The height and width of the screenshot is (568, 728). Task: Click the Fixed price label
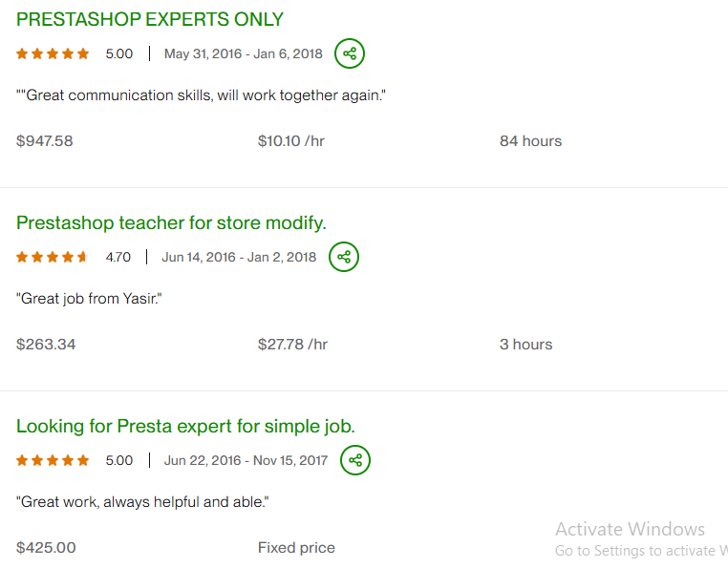pos(296,548)
